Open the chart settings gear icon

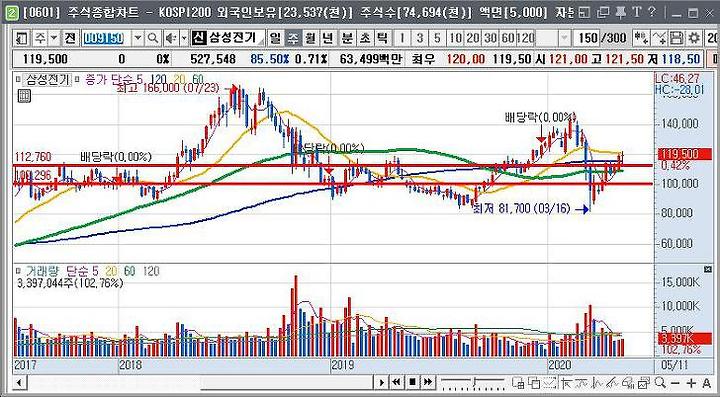(695, 38)
